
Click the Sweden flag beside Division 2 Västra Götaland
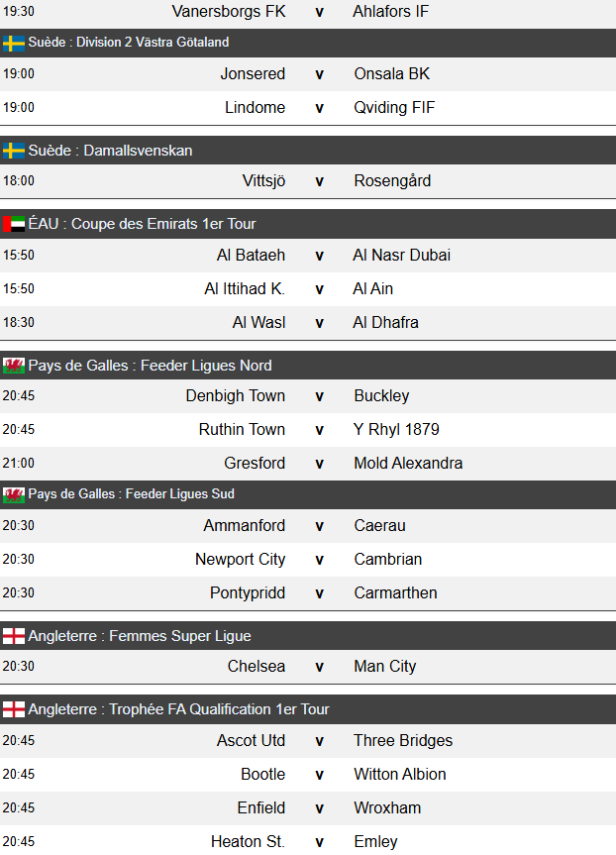(x=14, y=43)
